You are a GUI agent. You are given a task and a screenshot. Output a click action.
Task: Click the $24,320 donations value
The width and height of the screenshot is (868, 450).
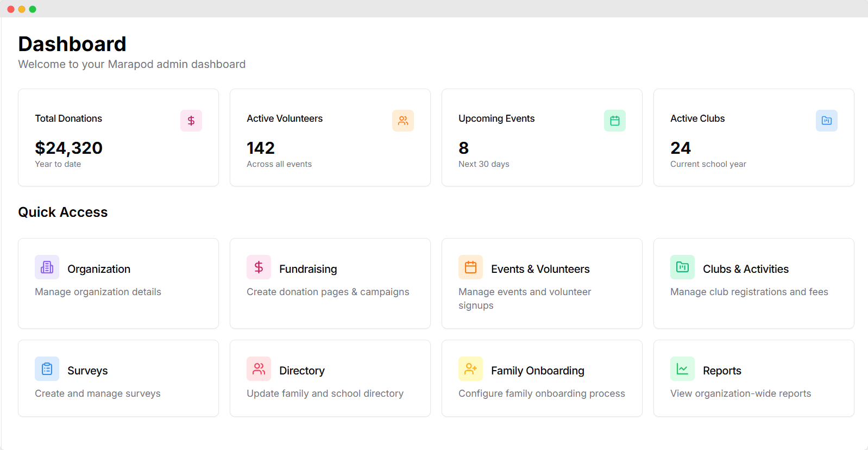(x=69, y=148)
